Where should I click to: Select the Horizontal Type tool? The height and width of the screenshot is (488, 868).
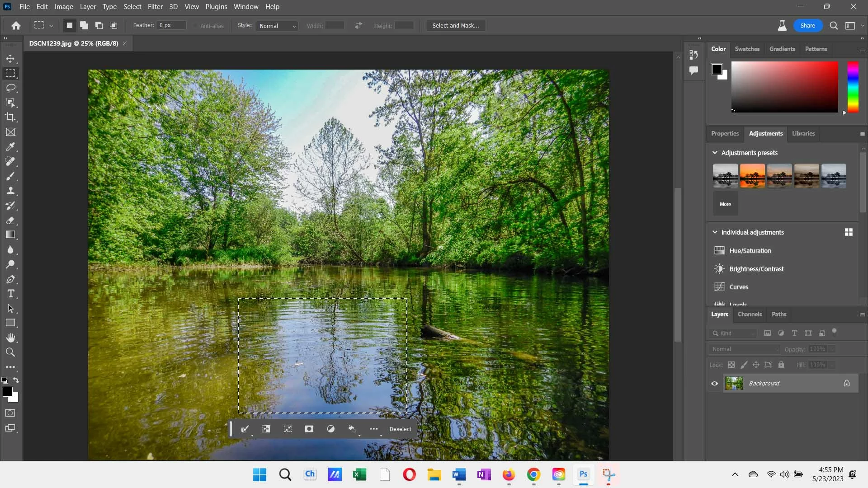click(10, 294)
